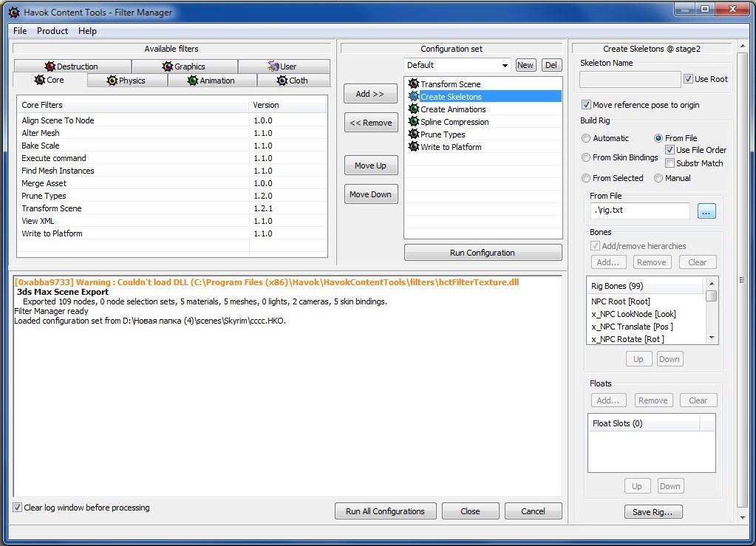
Task: Click the Animation tab gear icon
Action: (192, 81)
